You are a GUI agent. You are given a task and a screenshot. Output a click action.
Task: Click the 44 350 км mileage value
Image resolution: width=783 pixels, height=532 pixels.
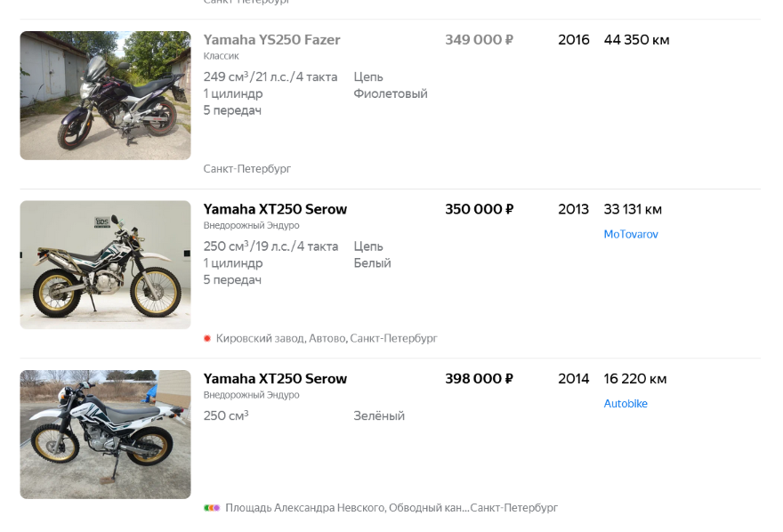point(636,40)
